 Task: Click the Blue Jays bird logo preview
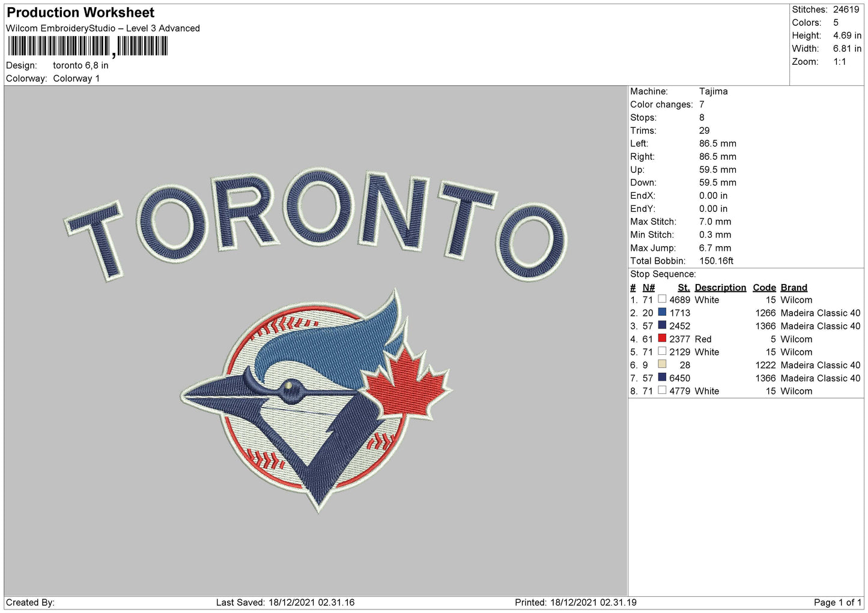316,400
